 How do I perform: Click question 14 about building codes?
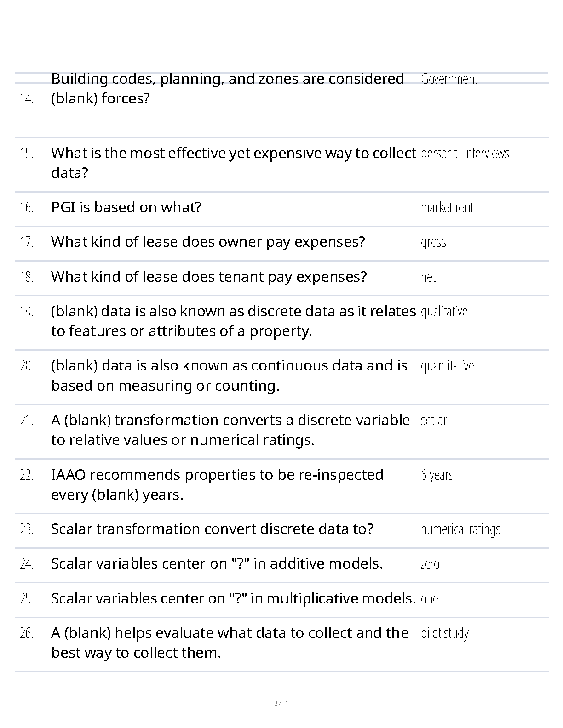point(228,89)
